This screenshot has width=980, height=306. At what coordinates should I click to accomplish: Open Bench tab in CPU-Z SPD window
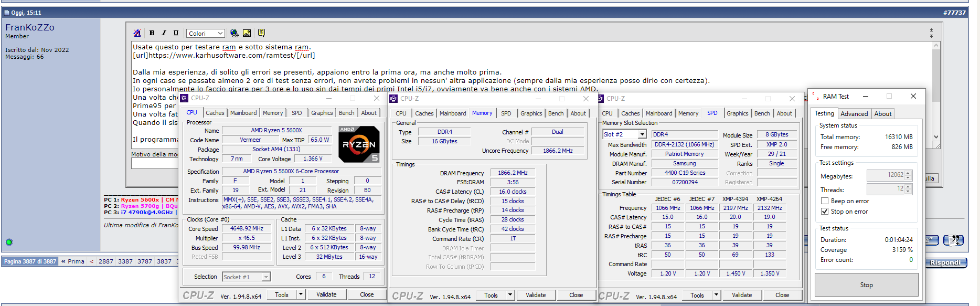762,113
